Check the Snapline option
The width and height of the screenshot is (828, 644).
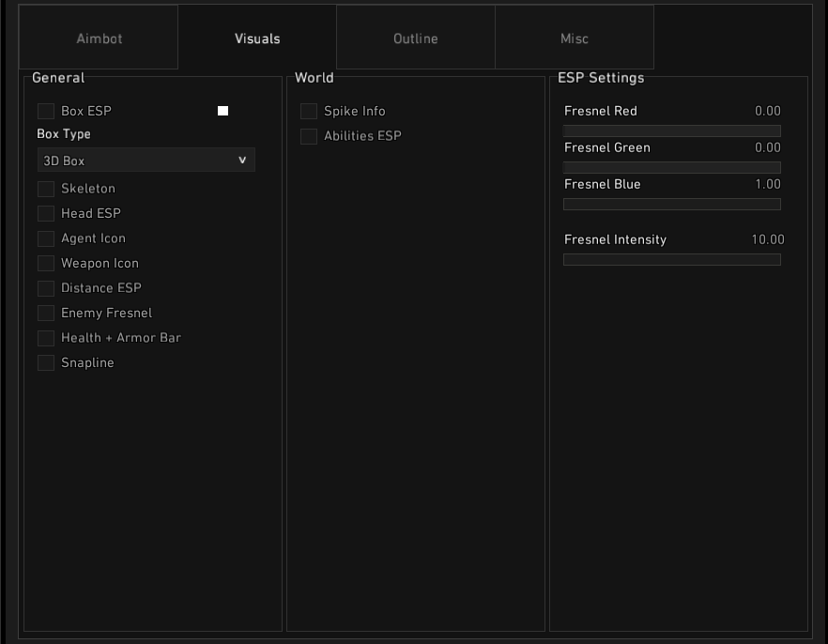46,363
